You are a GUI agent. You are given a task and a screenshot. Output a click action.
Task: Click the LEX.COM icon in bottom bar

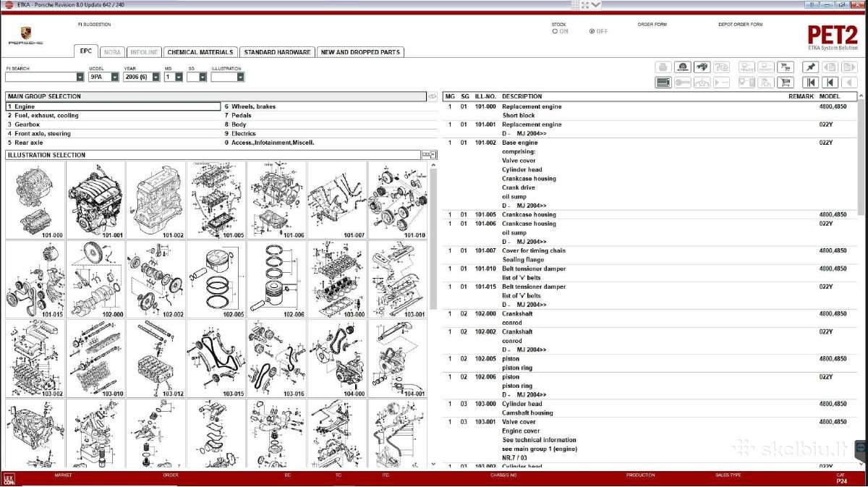tap(9, 479)
